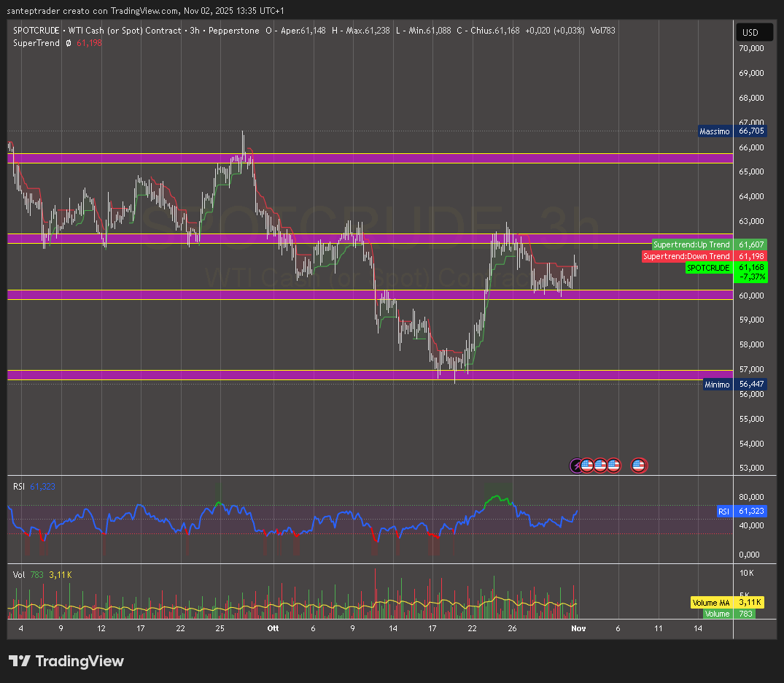The height and width of the screenshot is (683, 784).
Task: Click the Vol indicator legend label
Action: pos(19,575)
